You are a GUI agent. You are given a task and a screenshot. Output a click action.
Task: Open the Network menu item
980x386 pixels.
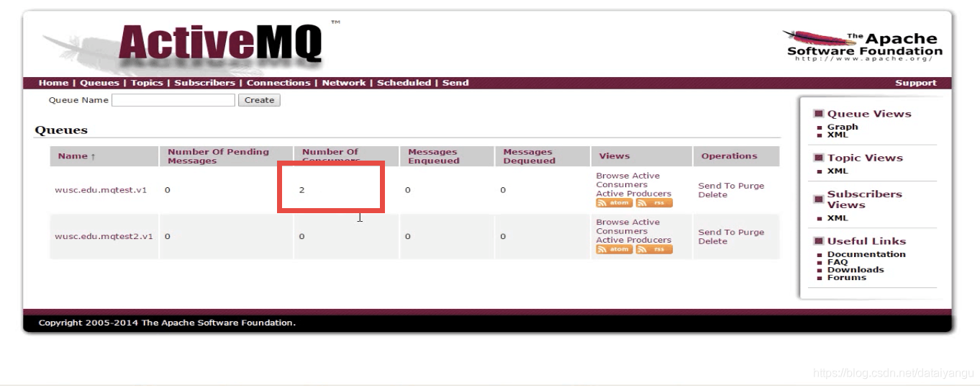[344, 83]
